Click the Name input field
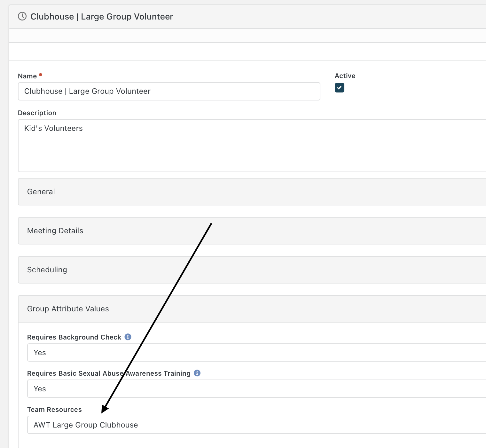Image resolution: width=486 pixels, height=448 pixels. [x=169, y=91]
